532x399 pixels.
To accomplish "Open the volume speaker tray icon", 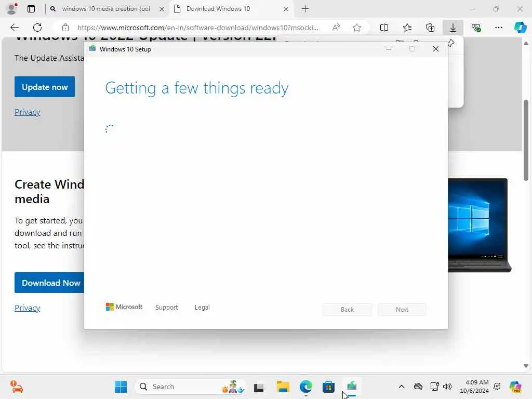I will (447, 387).
